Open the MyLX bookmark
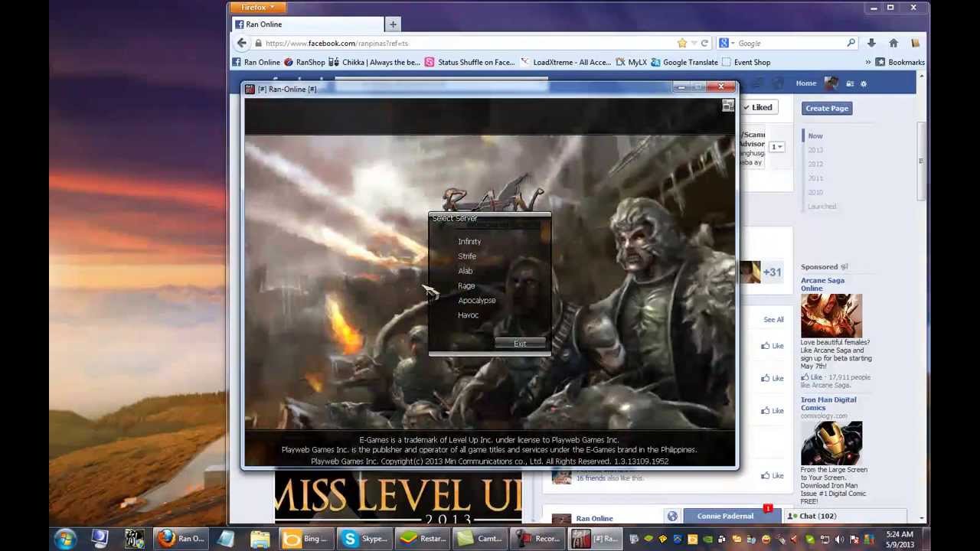The height and width of the screenshot is (551, 980). click(631, 63)
